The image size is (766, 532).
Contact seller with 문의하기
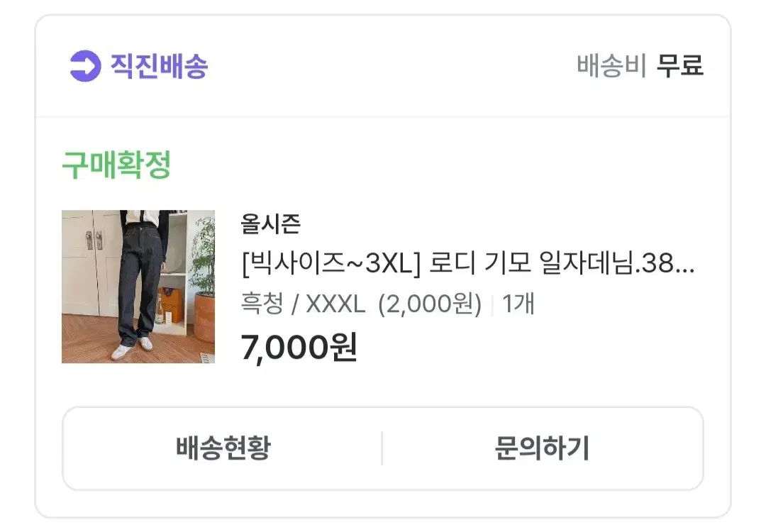pyautogui.click(x=543, y=448)
